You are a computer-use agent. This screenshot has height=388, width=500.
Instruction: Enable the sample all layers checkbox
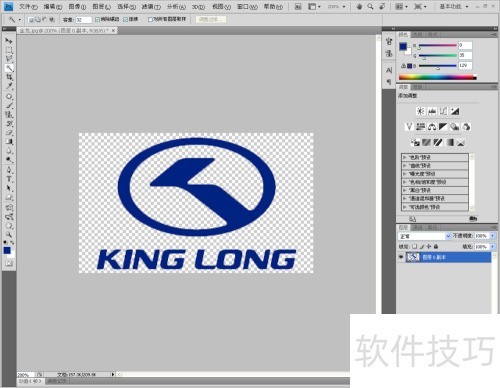click(x=150, y=20)
